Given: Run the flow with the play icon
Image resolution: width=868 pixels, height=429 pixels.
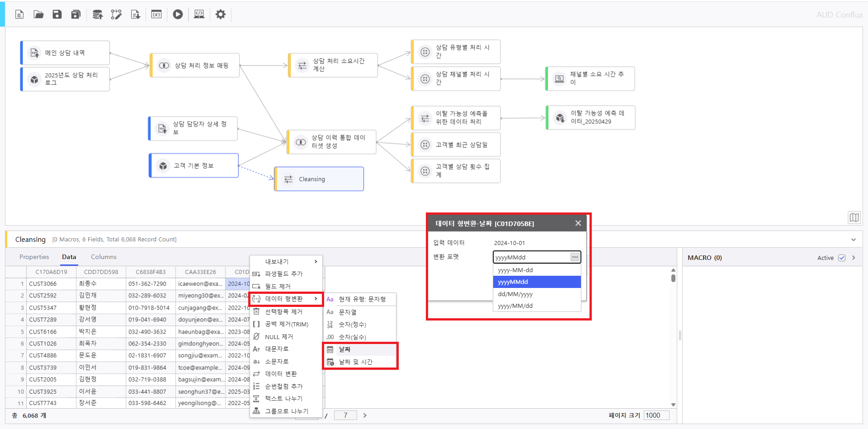Looking at the screenshot, I should (x=178, y=14).
